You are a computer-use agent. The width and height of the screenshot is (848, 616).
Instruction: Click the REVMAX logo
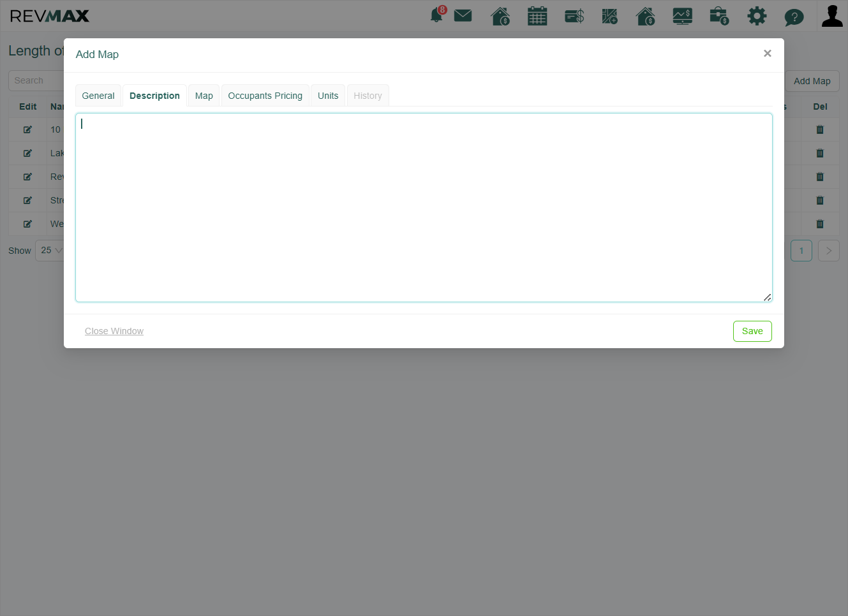50,16
